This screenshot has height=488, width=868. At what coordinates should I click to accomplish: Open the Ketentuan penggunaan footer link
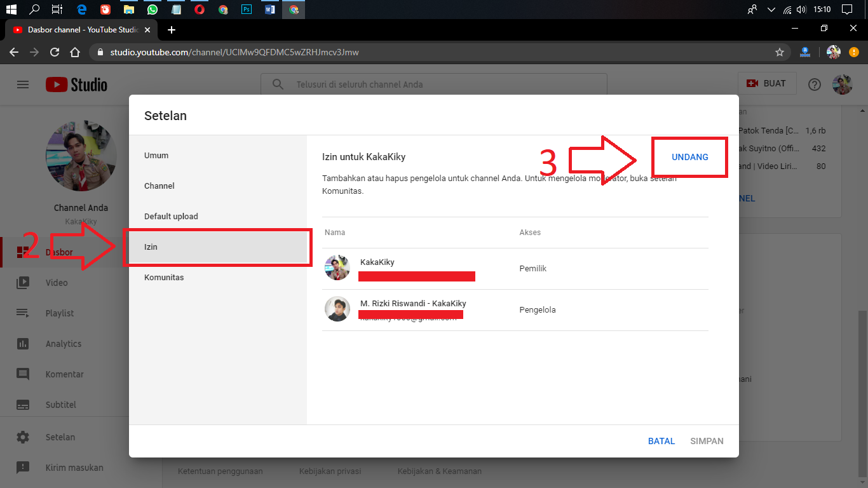pyautogui.click(x=220, y=471)
